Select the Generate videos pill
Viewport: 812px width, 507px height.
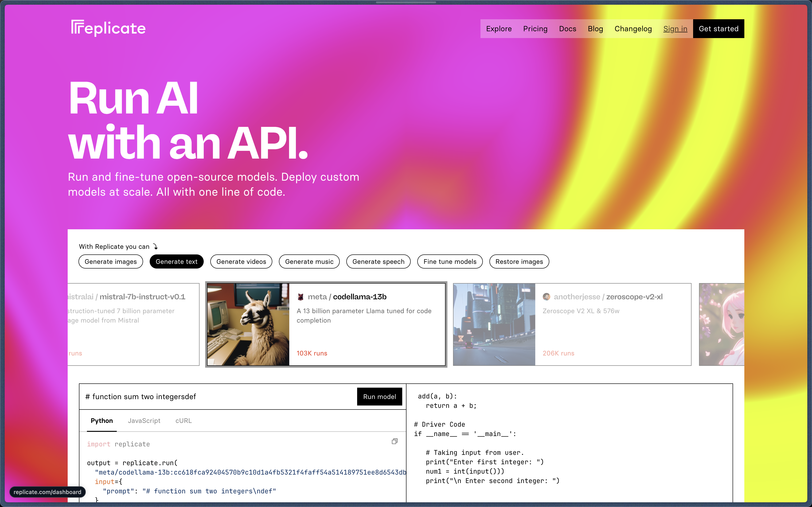[241, 261]
